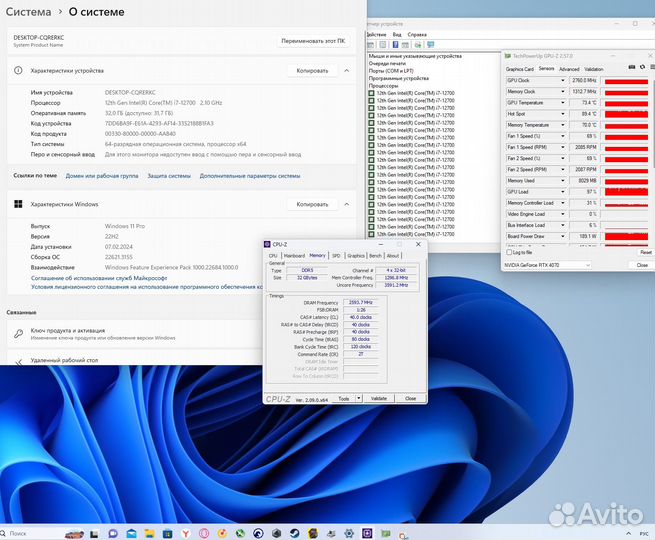
Task: Click the Windows logo beside Windows specifications
Action: (18, 204)
